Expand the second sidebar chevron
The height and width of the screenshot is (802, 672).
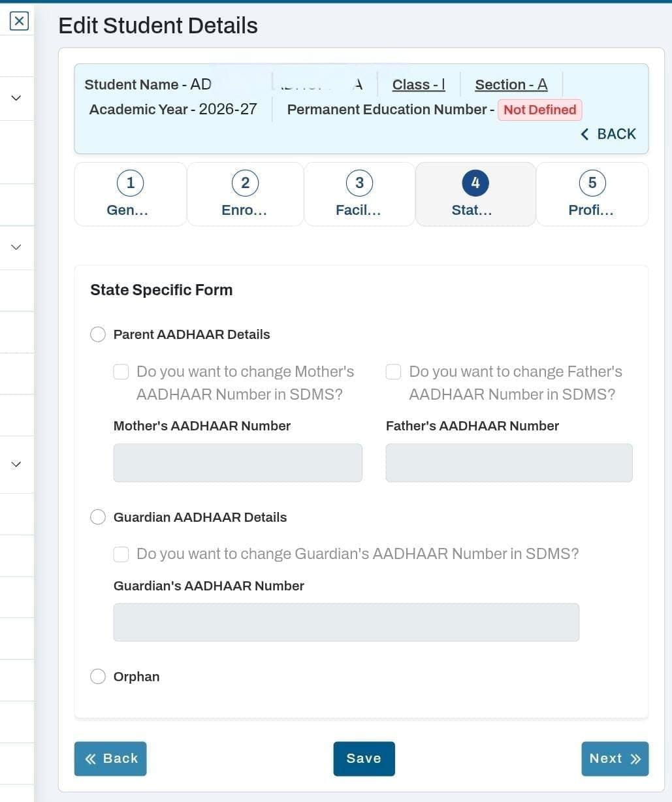(16, 247)
